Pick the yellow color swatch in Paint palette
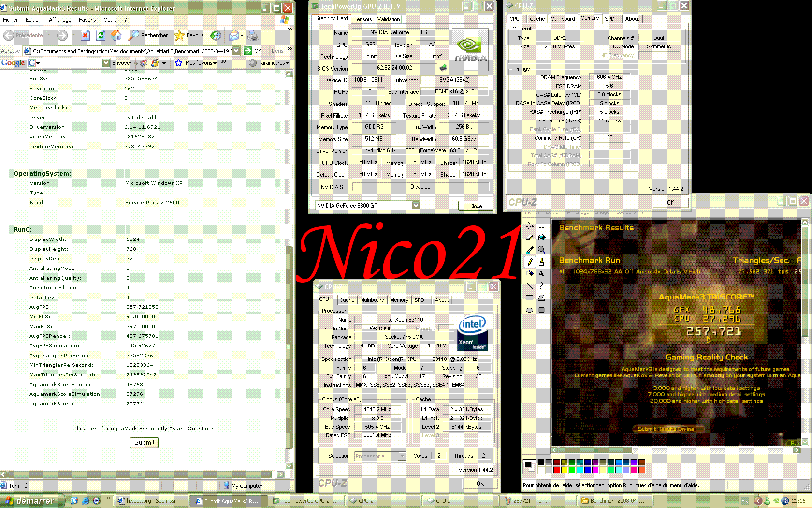Viewport: 812px width, 508px height. point(564,470)
